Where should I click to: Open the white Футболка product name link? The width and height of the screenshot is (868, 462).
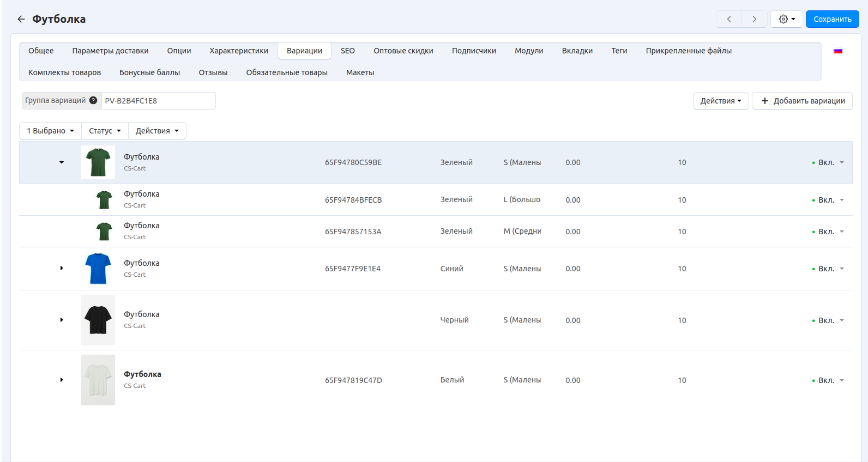click(142, 374)
